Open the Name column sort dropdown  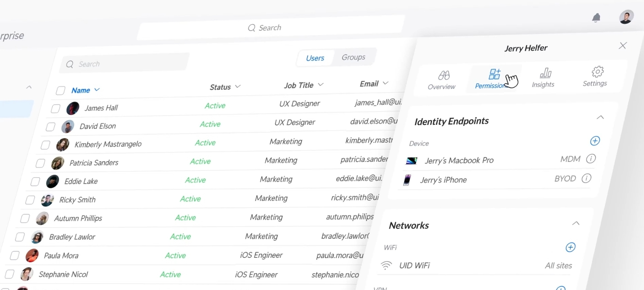pos(97,90)
